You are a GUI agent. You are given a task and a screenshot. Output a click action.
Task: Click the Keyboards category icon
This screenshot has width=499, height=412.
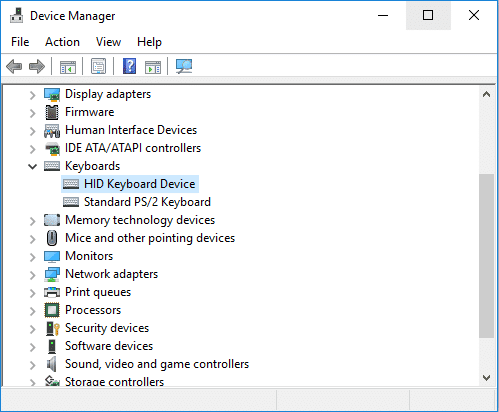(52, 166)
